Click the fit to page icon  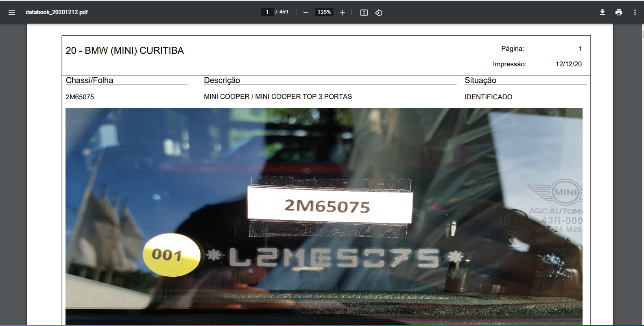tap(364, 13)
